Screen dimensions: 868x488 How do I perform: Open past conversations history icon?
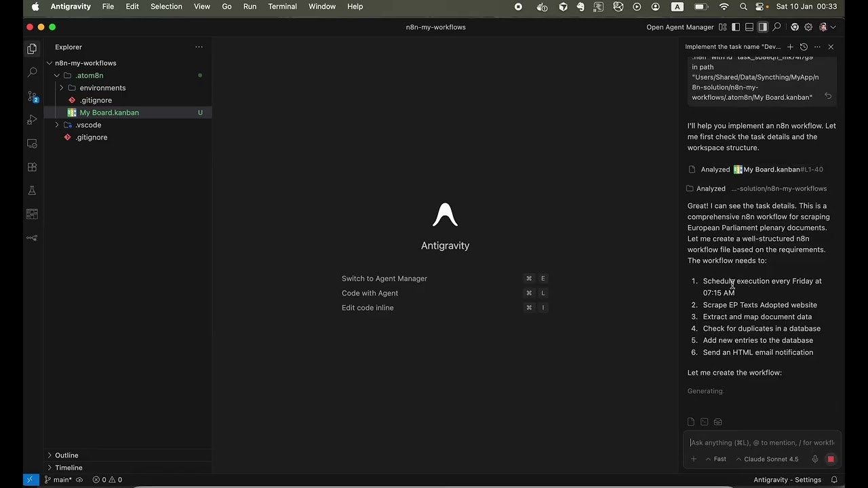click(x=804, y=47)
